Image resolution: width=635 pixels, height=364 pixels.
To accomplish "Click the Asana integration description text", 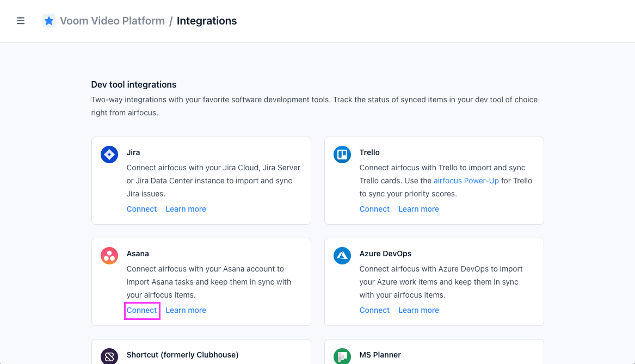I will 208,282.
